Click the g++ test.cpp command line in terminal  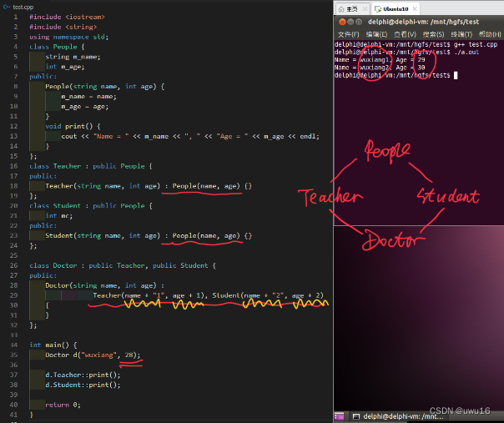click(x=416, y=44)
